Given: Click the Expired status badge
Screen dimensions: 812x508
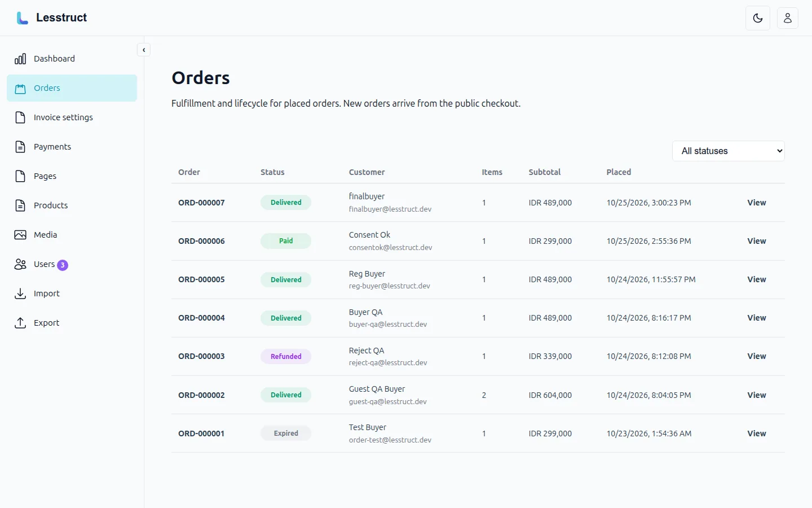Looking at the screenshot, I should (x=286, y=433).
